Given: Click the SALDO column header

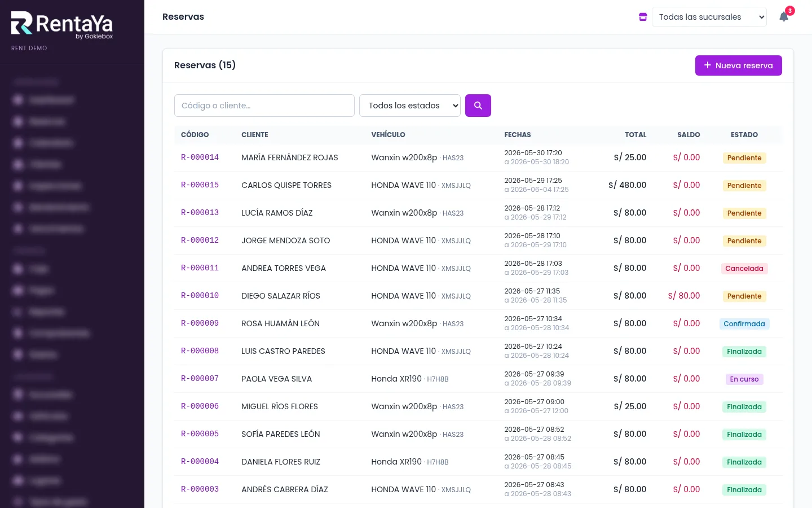Looking at the screenshot, I should (x=689, y=135).
